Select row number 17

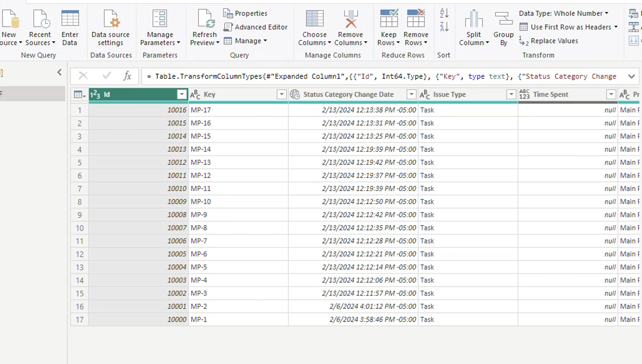(80, 319)
